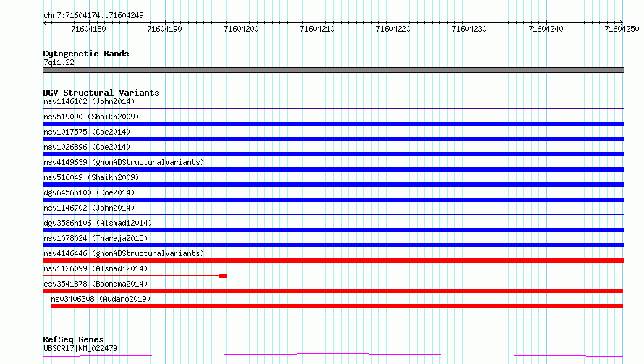Click ruler position 71604190
644x364 pixels.
tap(164, 29)
